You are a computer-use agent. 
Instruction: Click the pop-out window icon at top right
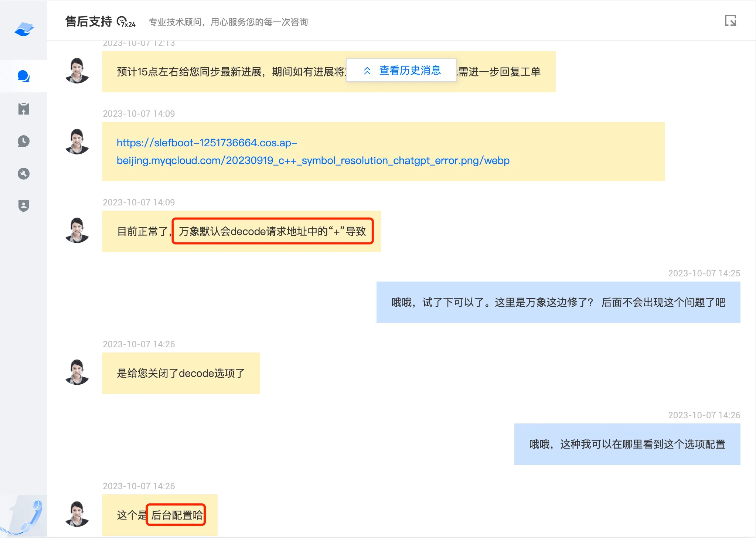click(730, 21)
